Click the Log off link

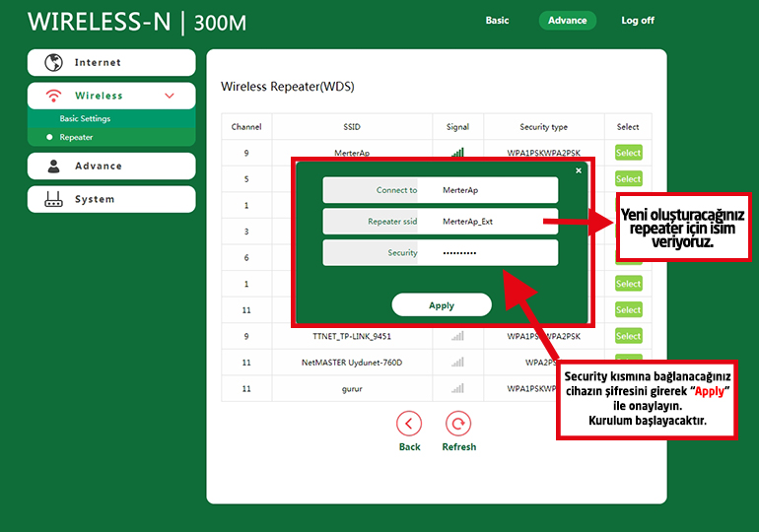coord(637,21)
